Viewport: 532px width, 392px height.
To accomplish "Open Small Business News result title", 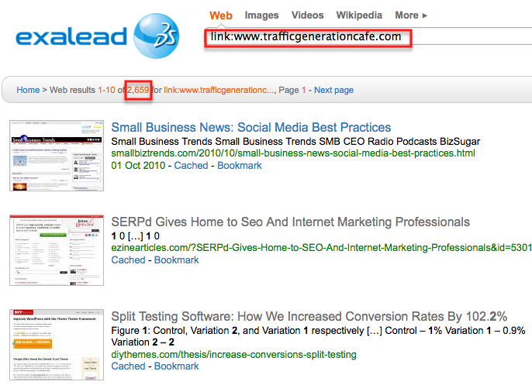I will [251, 127].
